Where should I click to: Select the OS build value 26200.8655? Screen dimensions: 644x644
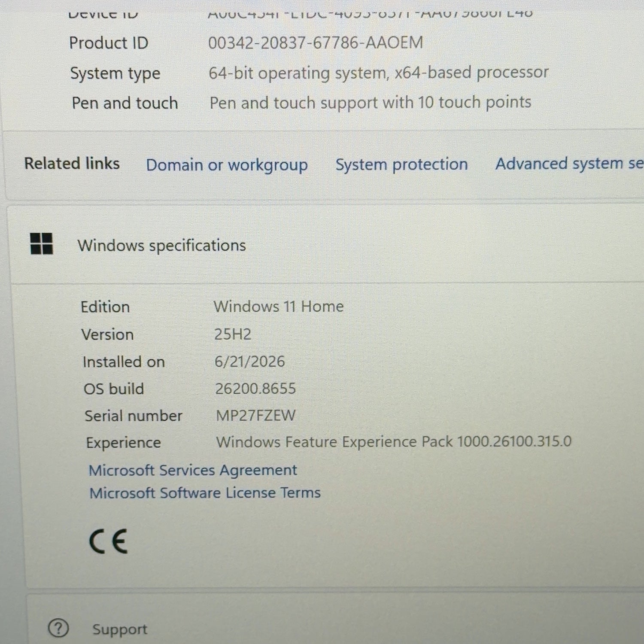pos(255,389)
